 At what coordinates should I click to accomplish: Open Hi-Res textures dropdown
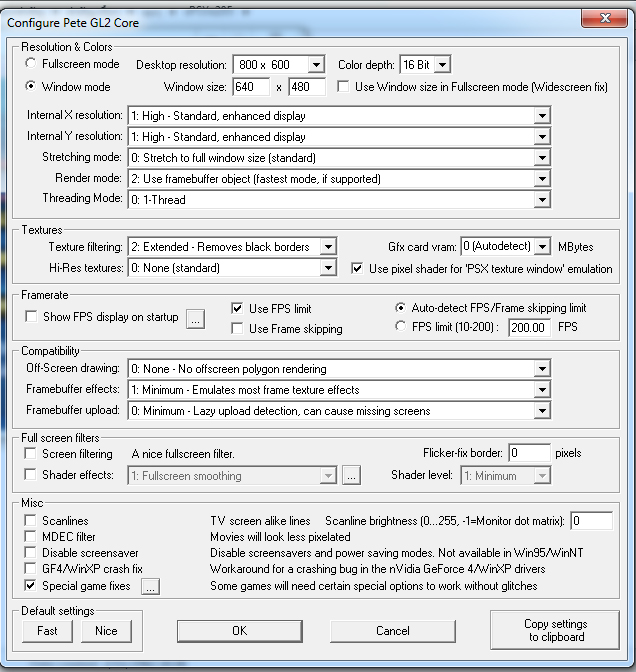coord(232,268)
